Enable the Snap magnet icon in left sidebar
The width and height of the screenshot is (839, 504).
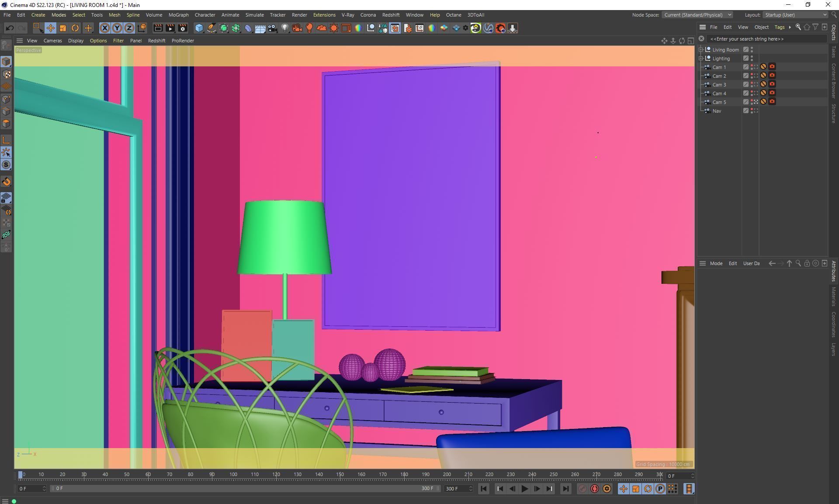6,182
